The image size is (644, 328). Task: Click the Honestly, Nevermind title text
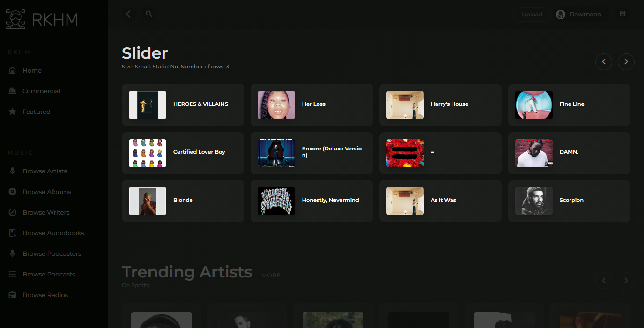click(x=330, y=200)
